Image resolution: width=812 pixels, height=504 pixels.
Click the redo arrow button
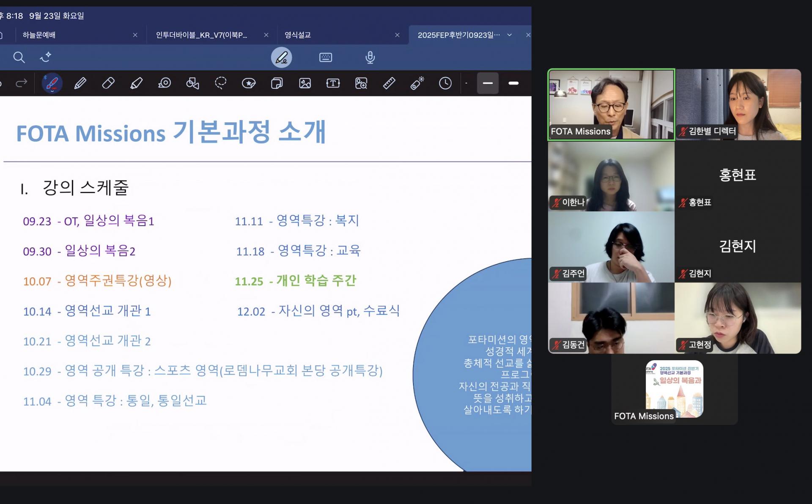pyautogui.click(x=21, y=83)
